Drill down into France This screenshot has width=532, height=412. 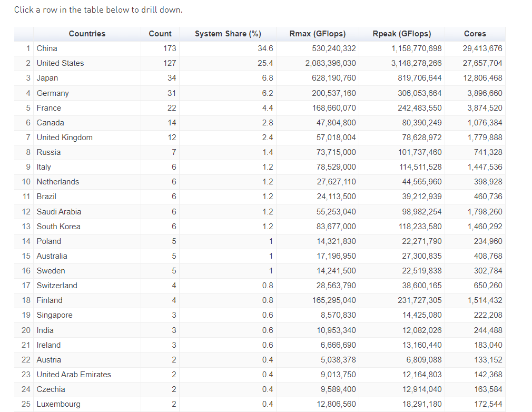[x=48, y=108]
